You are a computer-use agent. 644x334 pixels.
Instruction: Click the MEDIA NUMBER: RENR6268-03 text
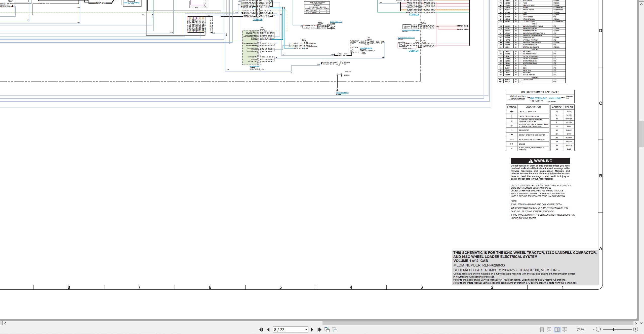479,265
